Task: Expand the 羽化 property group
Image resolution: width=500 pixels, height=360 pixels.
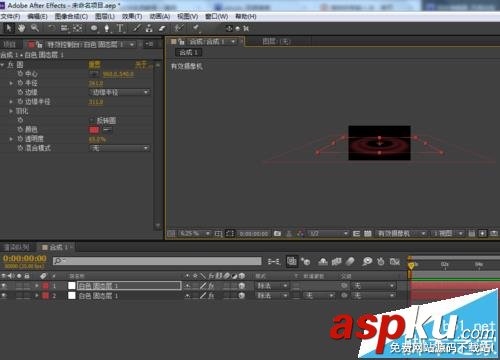Action: [x=11, y=111]
